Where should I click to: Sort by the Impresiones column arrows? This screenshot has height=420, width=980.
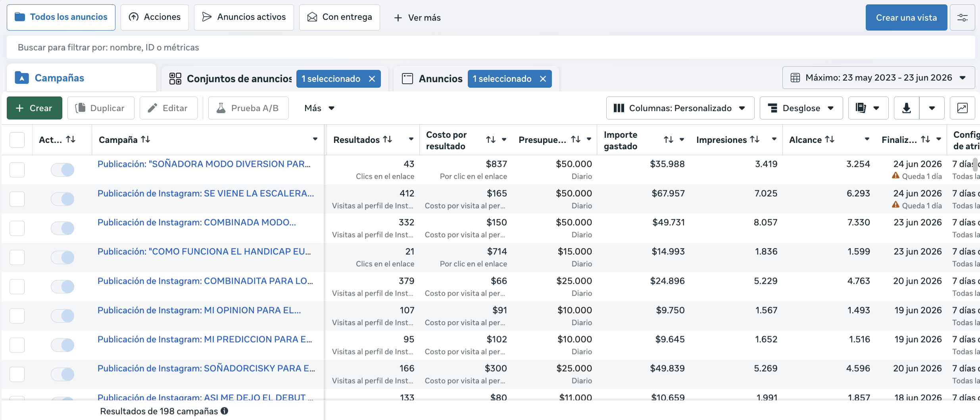(x=755, y=139)
